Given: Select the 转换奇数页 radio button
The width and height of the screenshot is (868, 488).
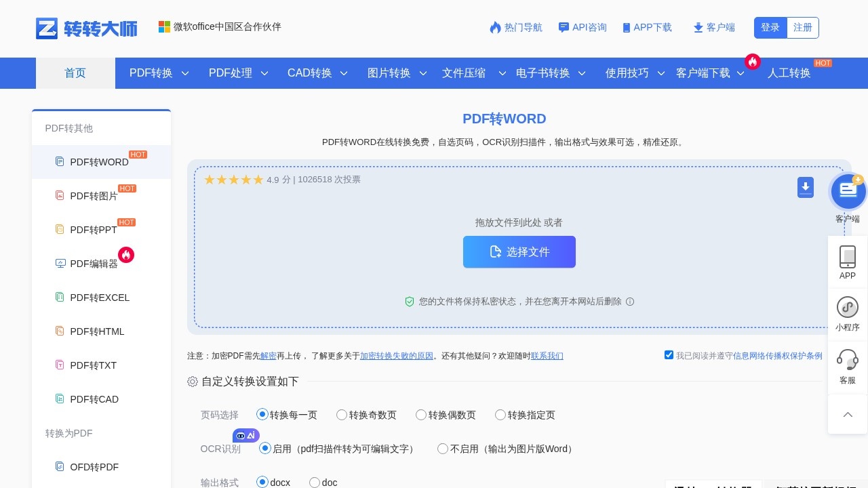Looking at the screenshot, I should pos(342,414).
